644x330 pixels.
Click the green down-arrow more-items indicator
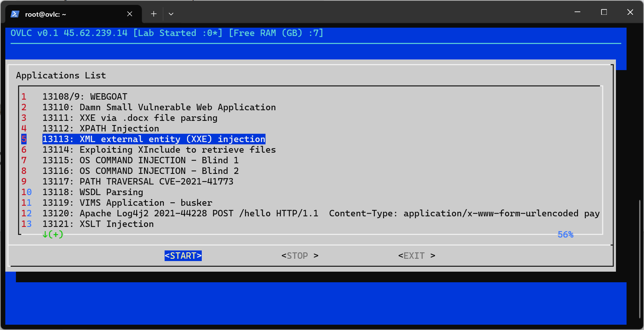coord(53,235)
